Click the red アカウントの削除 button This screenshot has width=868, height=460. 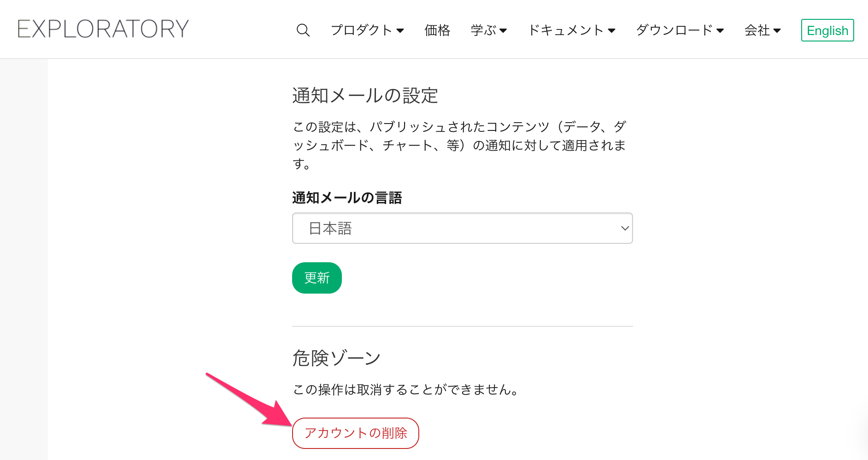(x=356, y=433)
